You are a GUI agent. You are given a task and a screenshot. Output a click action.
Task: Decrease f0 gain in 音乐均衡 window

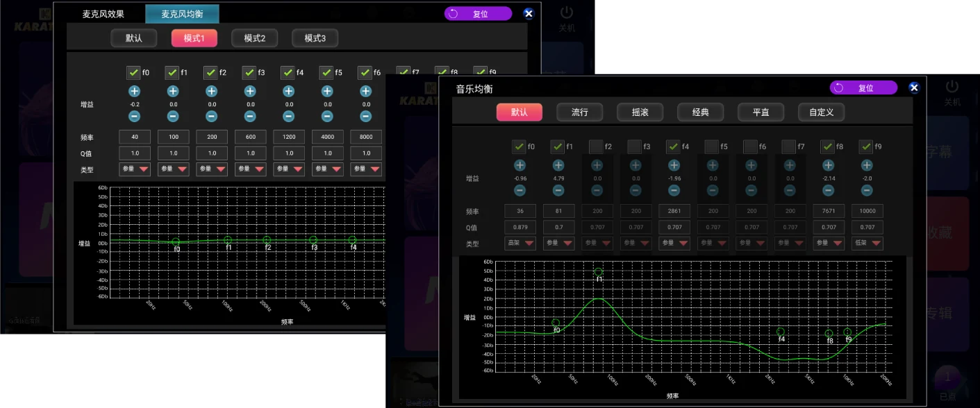coord(520,190)
